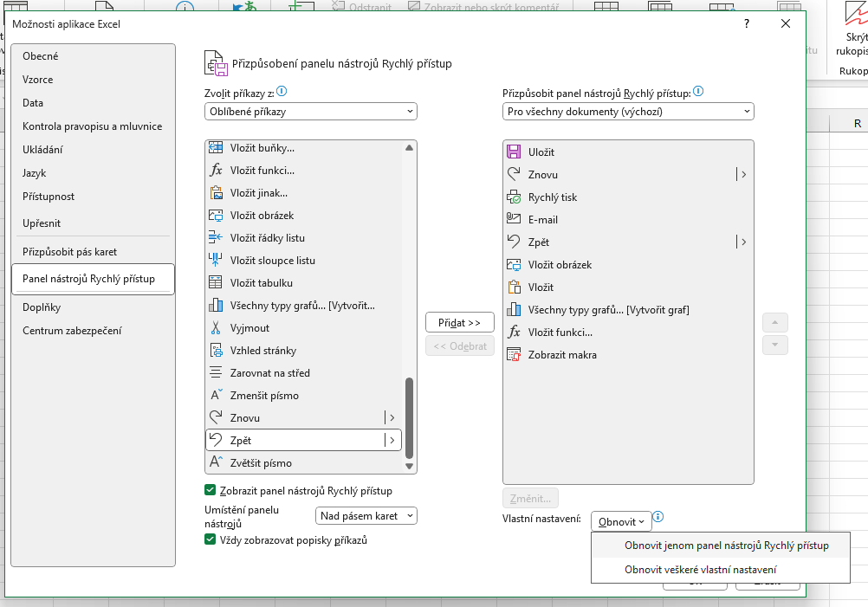Click info icon next to Zvolit příkazy z

pyautogui.click(x=282, y=91)
